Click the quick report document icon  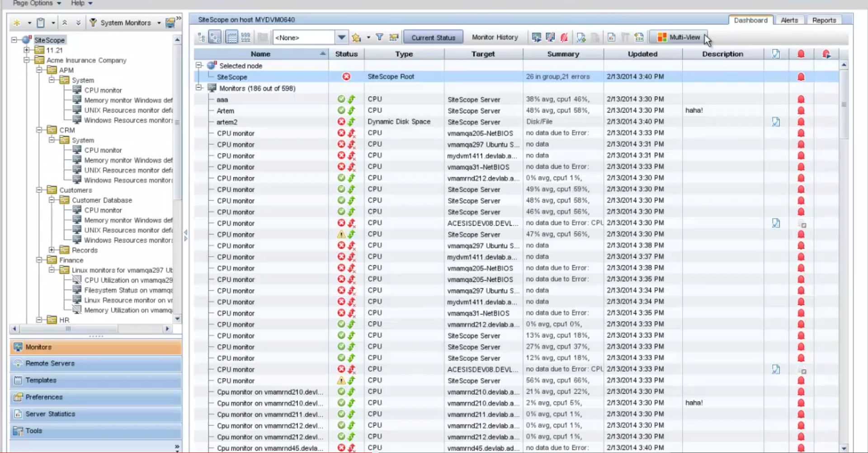click(x=611, y=37)
